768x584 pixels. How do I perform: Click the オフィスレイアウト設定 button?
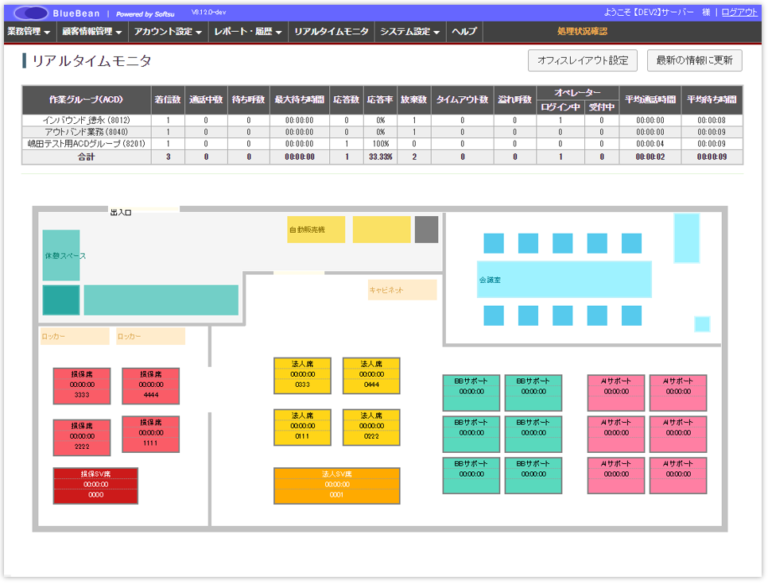click(x=583, y=61)
